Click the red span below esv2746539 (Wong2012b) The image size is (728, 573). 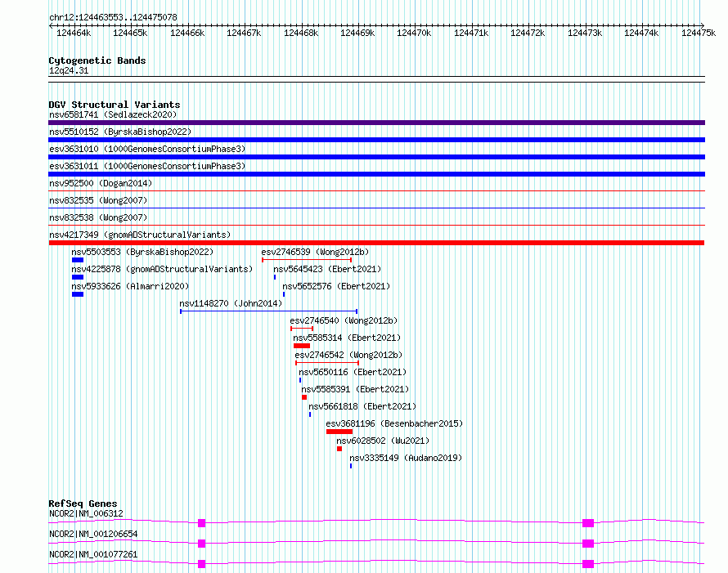307,260
